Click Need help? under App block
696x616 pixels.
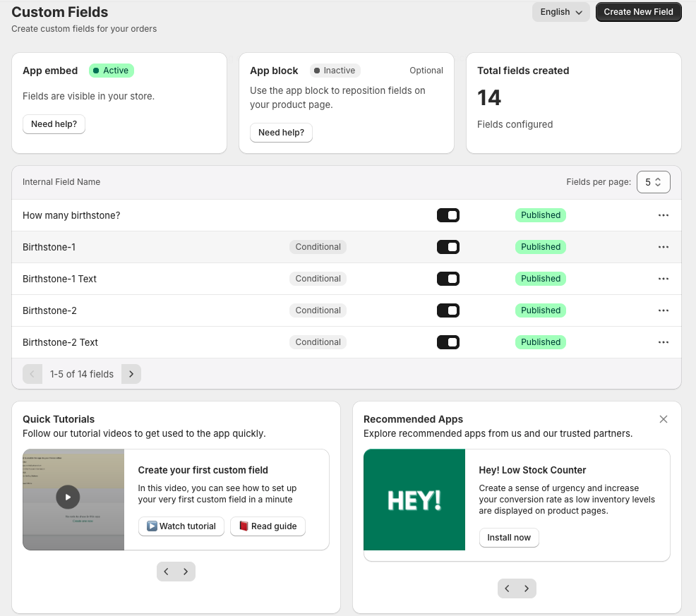click(281, 133)
